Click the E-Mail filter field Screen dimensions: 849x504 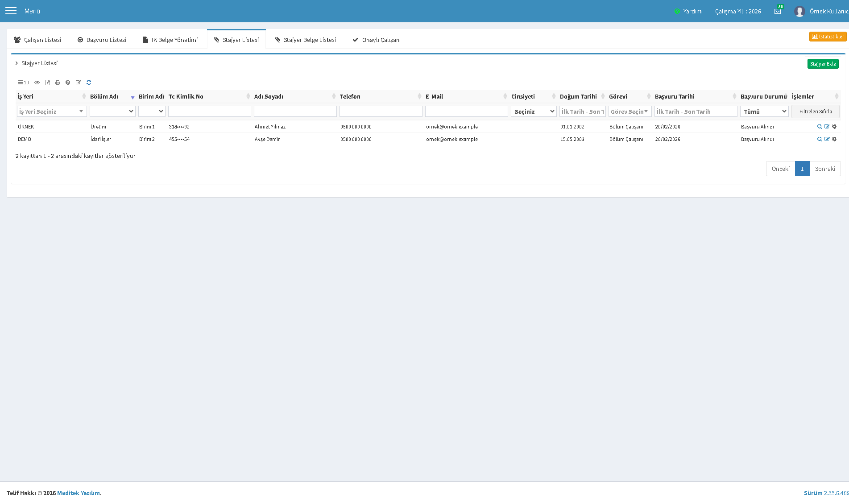[466, 112]
